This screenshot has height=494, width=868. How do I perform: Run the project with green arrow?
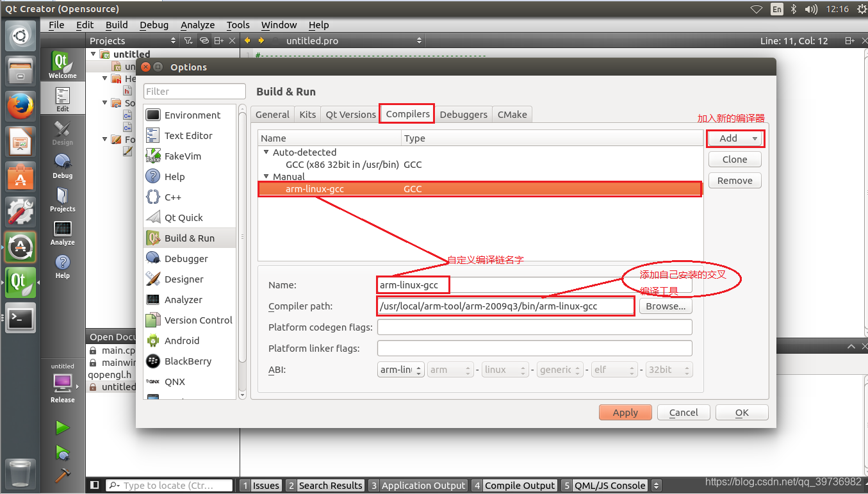pos(62,427)
